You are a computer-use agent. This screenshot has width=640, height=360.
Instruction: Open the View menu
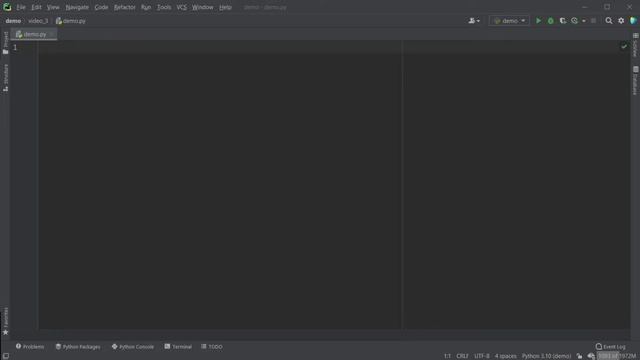tap(53, 7)
